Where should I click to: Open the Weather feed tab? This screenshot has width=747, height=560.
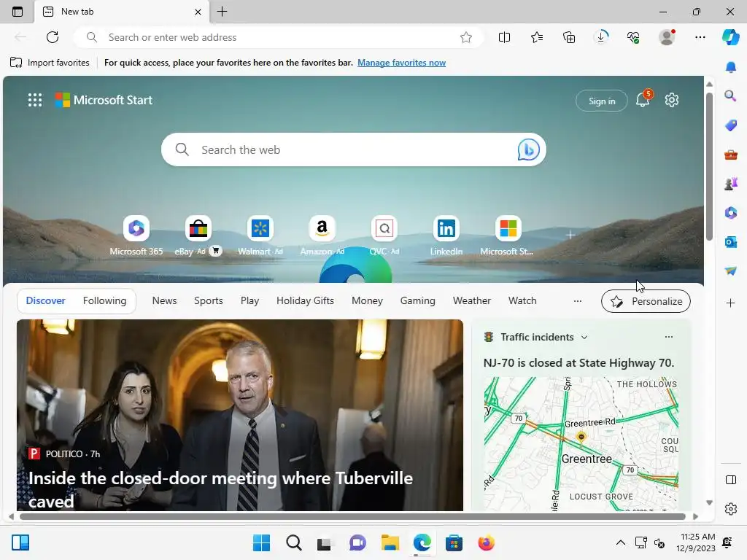click(472, 301)
